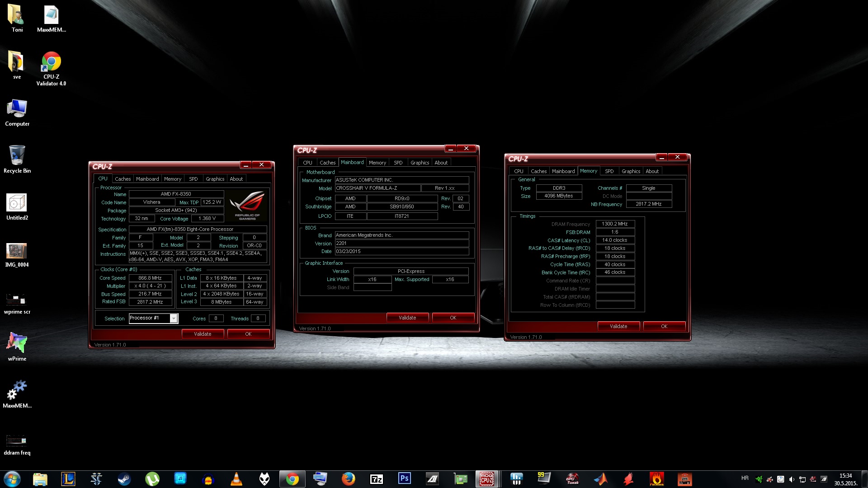
Task: Open SPD tab in left CPU-Z window
Action: click(x=193, y=179)
